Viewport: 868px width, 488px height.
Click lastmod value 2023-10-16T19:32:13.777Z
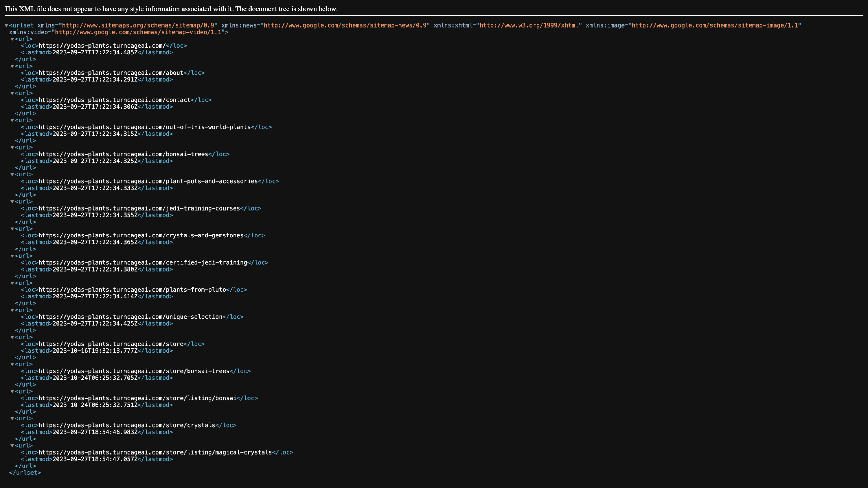click(x=95, y=351)
